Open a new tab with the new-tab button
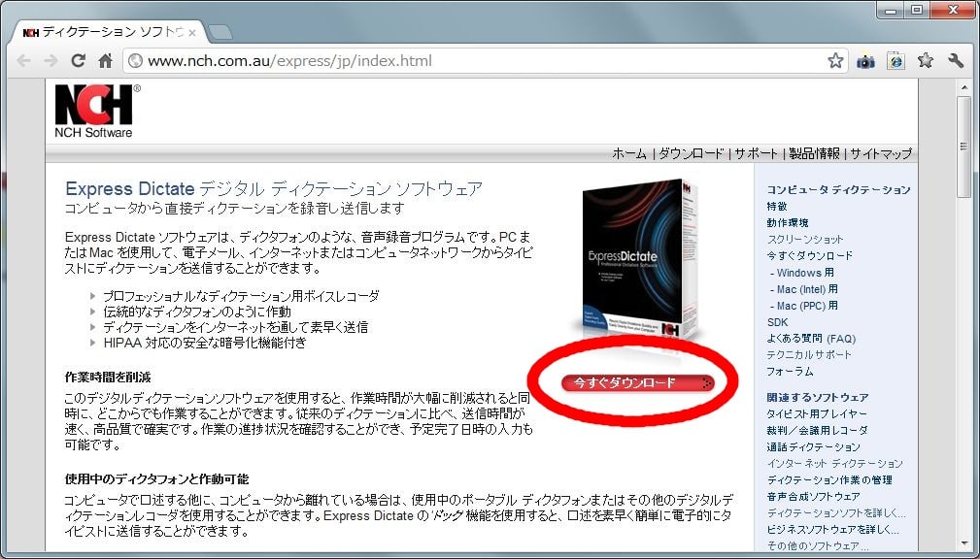 point(220,32)
